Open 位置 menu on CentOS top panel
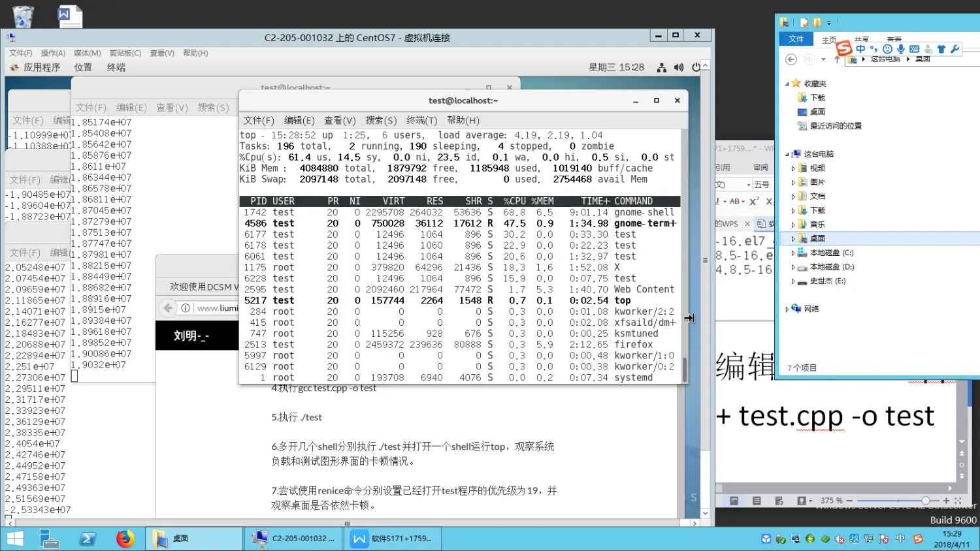980x551 pixels. 83,67
